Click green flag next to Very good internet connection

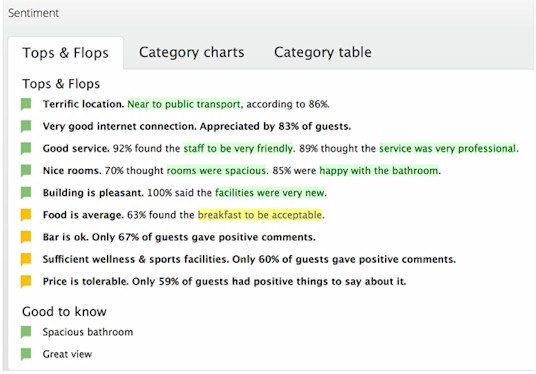click(26, 126)
